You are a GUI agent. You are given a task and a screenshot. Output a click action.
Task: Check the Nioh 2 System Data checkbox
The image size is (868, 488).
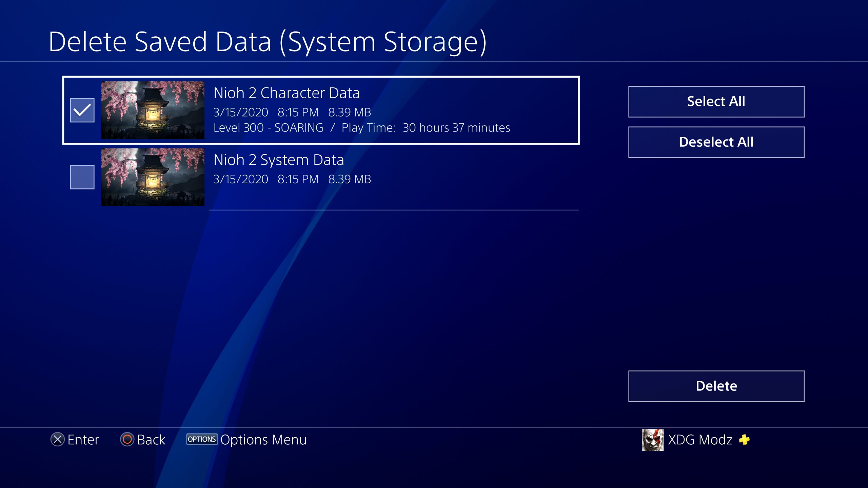coord(82,177)
